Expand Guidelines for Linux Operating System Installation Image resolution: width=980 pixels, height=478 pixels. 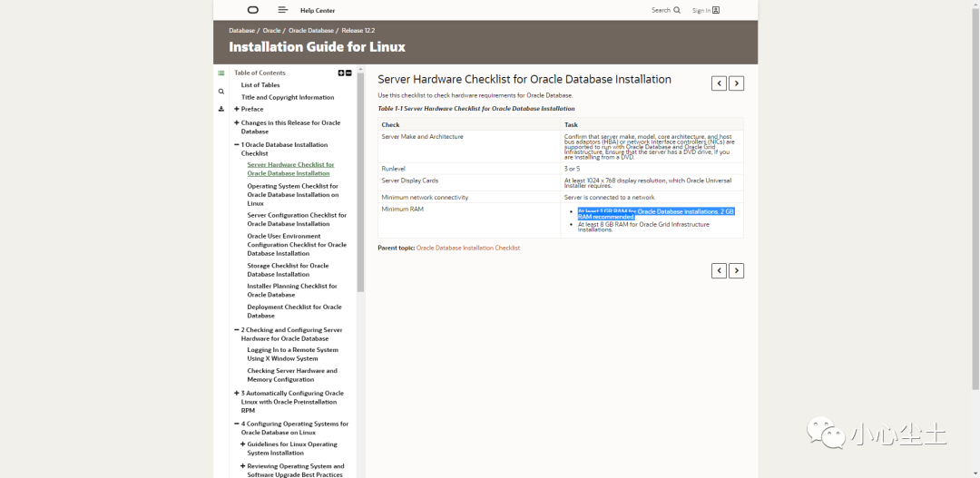[242, 444]
